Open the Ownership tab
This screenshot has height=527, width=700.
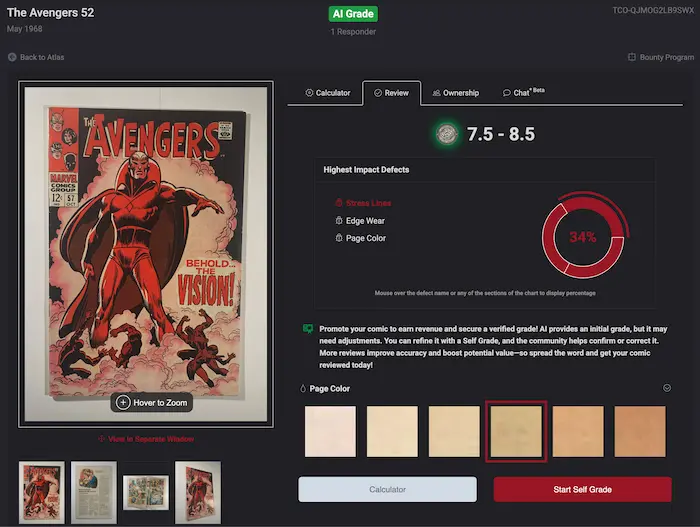pos(455,93)
